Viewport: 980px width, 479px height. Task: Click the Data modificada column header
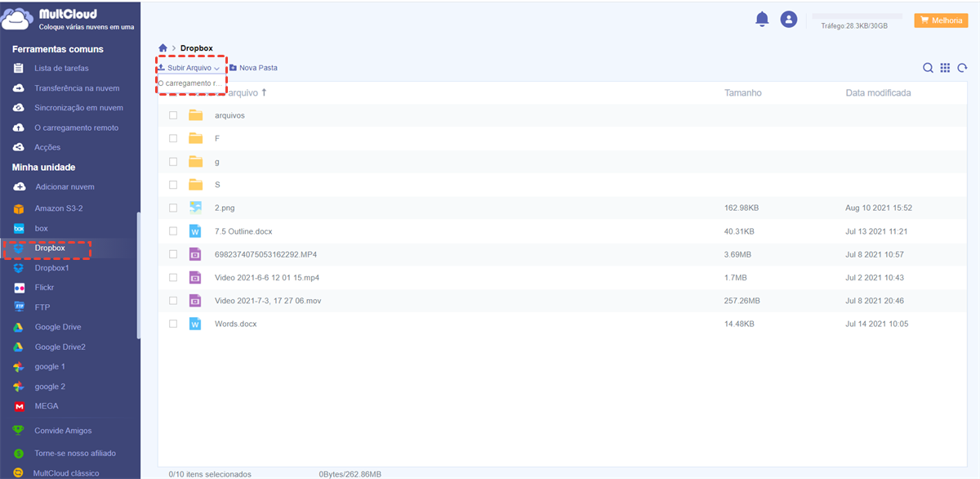(879, 92)
